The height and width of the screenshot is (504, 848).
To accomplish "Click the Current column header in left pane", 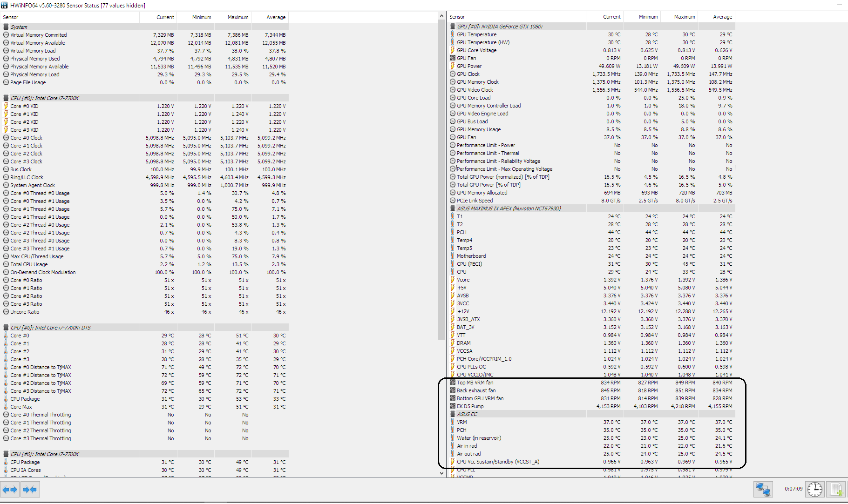I will click(x=158, y=17).
